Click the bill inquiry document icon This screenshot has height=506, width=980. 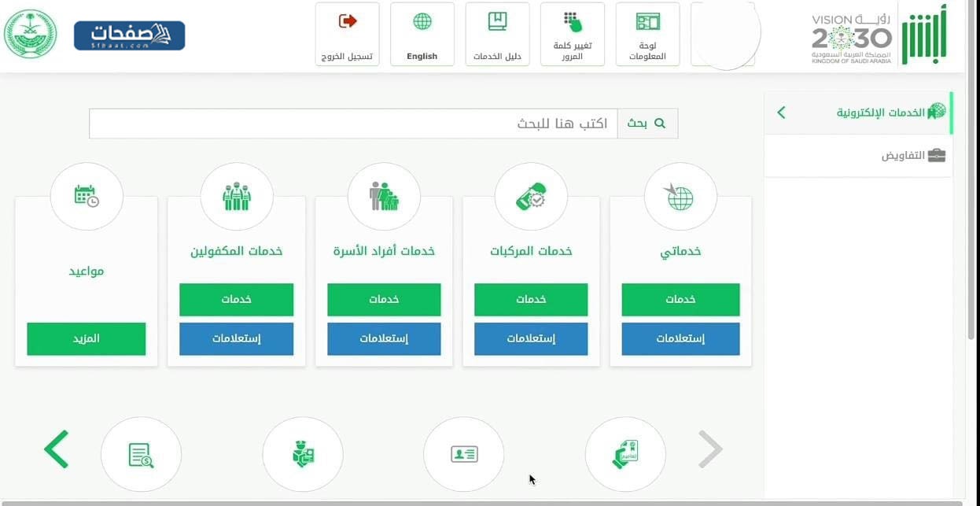(x=141, y=455)
